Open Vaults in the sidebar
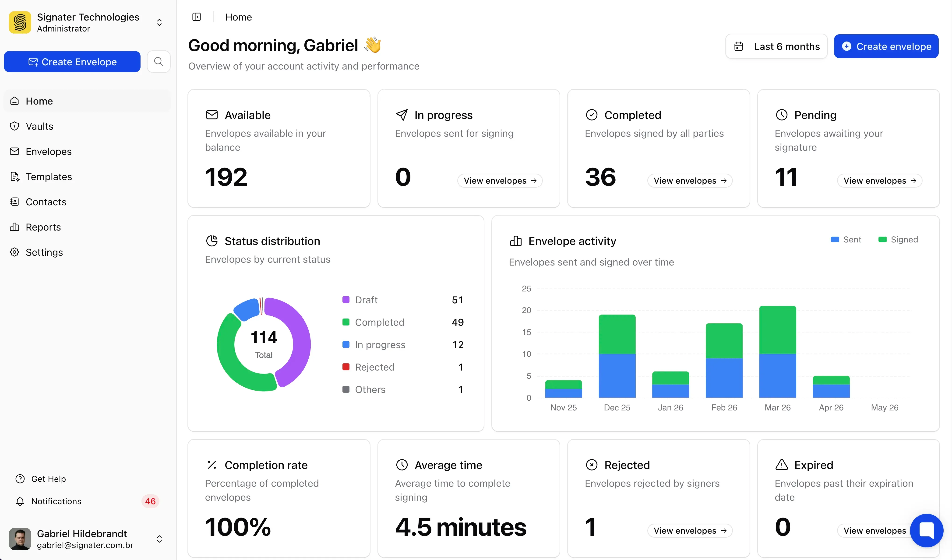Image resolution: width=952 pixels, height=560 pixels. pyautogui.click(x=87, y=126)
